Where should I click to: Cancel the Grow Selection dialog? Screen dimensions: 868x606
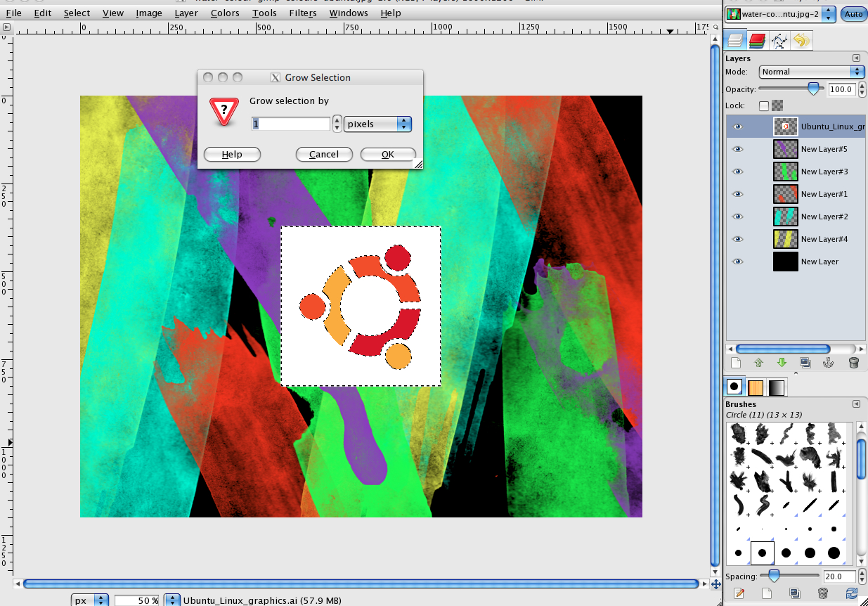point(324,155)
